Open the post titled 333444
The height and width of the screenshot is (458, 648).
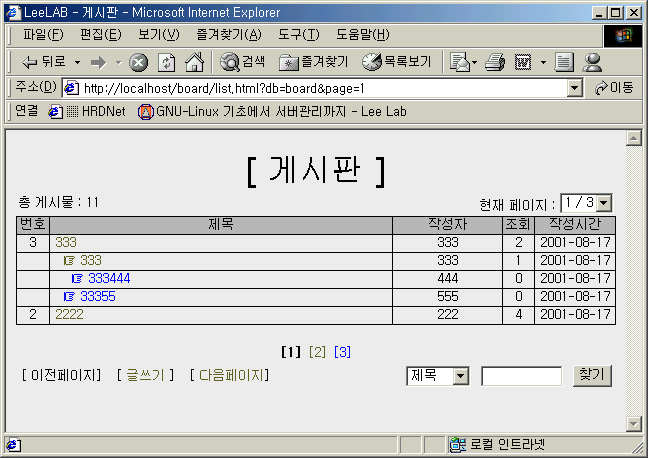pyautogui.click(x=109, y=278)
